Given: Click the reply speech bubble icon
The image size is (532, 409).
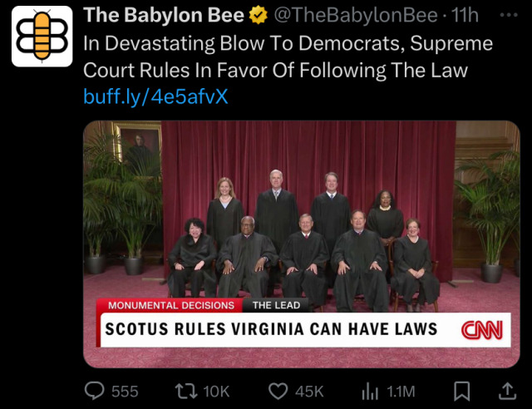Looking at the screenshot, I should [x=94, y=391].
